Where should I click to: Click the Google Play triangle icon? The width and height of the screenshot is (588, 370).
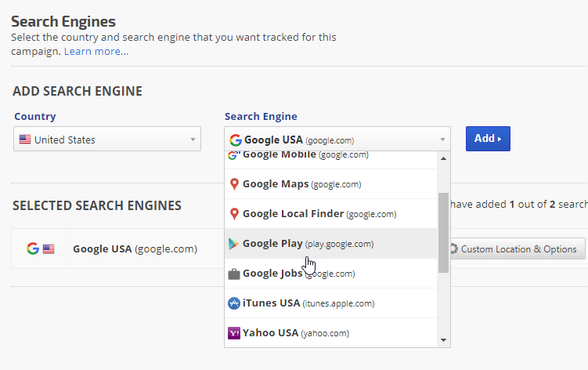(x=233, y=244)
